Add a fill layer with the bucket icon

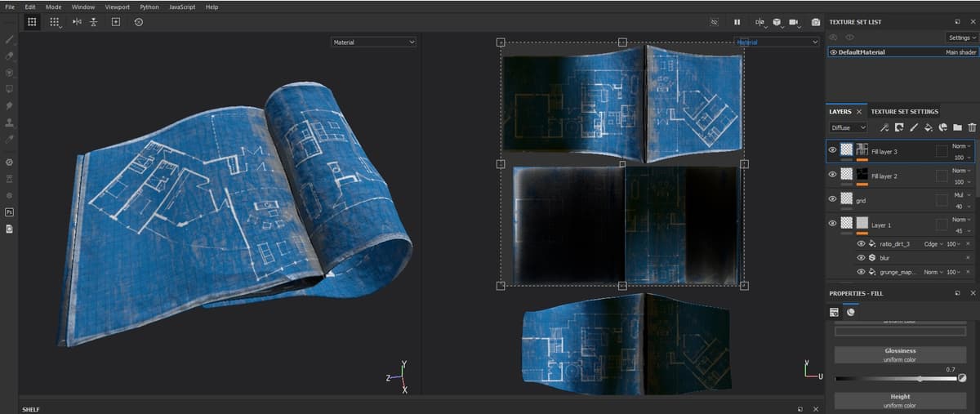tap(929, 127)
